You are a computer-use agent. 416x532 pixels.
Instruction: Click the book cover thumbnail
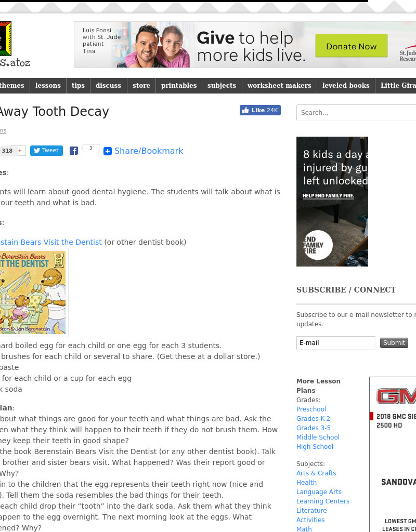(34, 292)
